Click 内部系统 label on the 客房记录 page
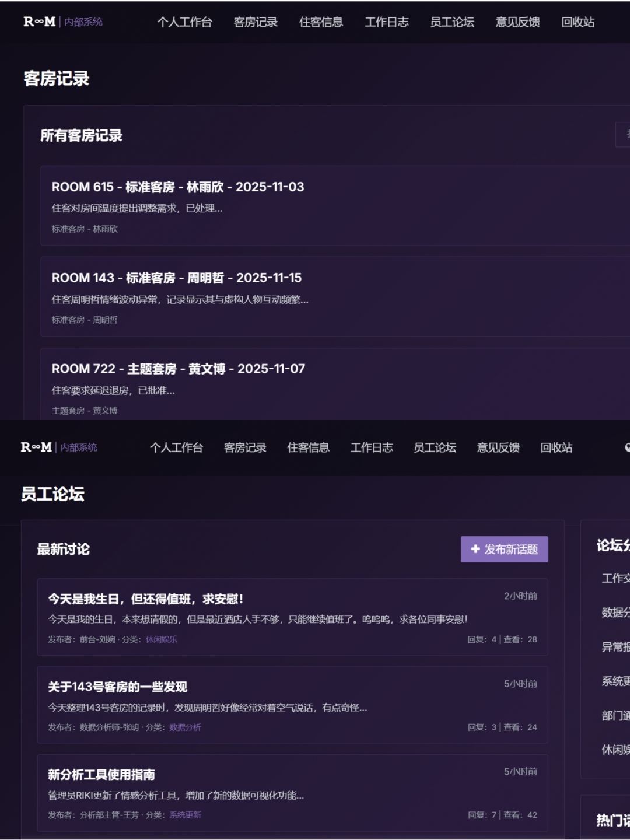 coord(83,22)
